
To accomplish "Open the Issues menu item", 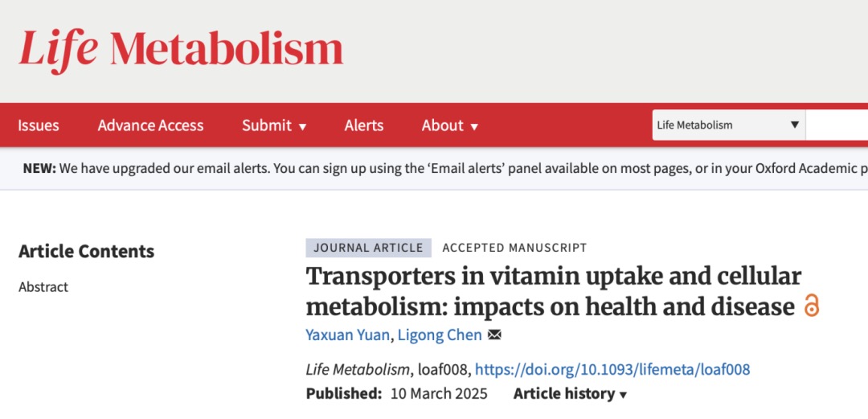I will click(39, 125).
